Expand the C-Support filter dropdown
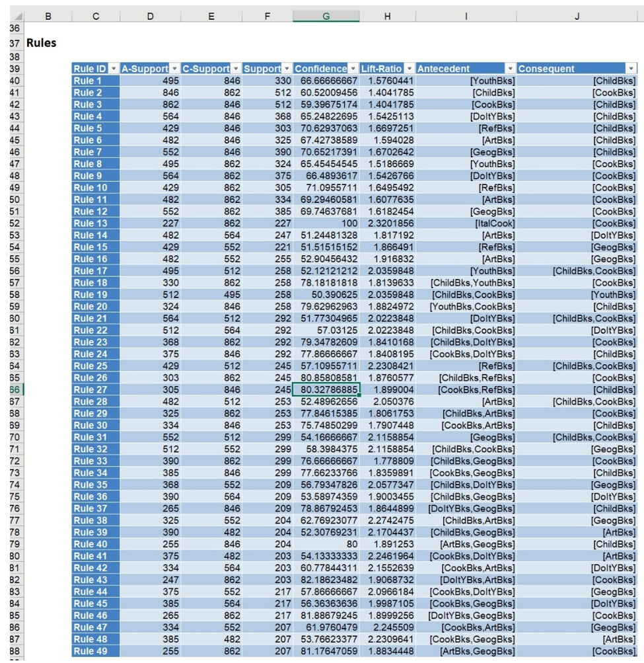 [x=235, y=69]
